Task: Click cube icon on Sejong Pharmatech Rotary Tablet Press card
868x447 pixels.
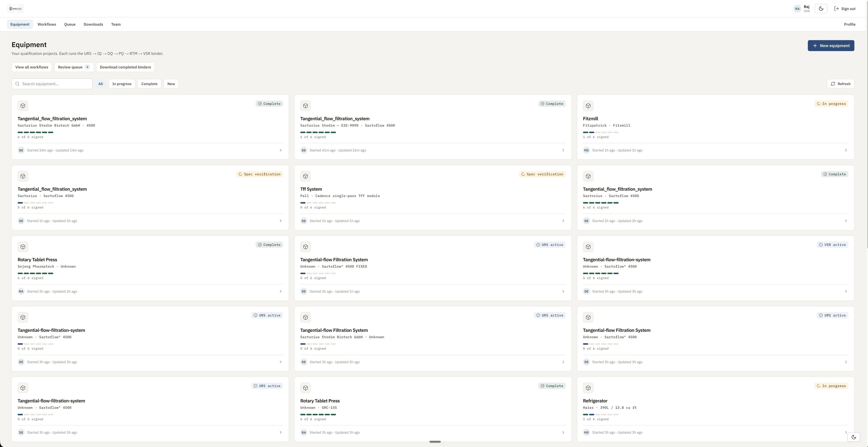Action: pyautogui.click(x=23, y=247)
